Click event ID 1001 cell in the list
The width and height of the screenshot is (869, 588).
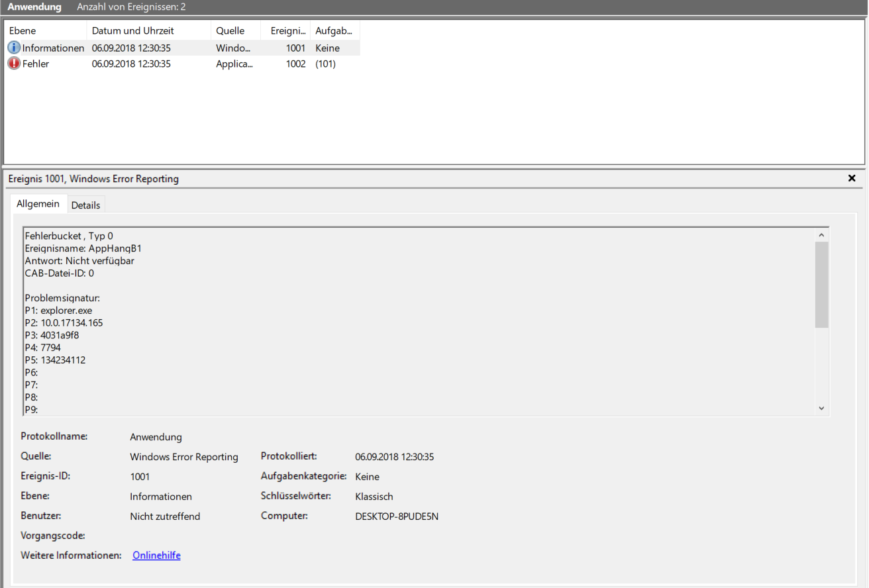click(x=295, y=48)
